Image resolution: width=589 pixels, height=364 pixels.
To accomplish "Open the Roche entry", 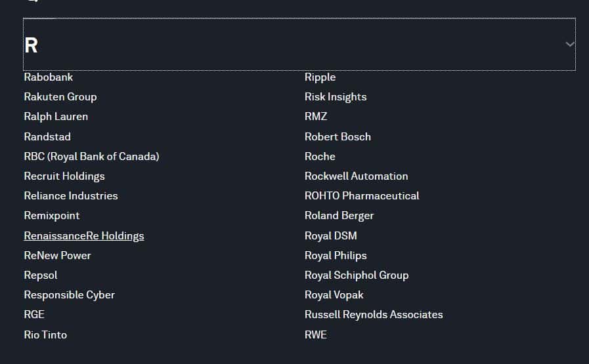I will pos(320,157).
